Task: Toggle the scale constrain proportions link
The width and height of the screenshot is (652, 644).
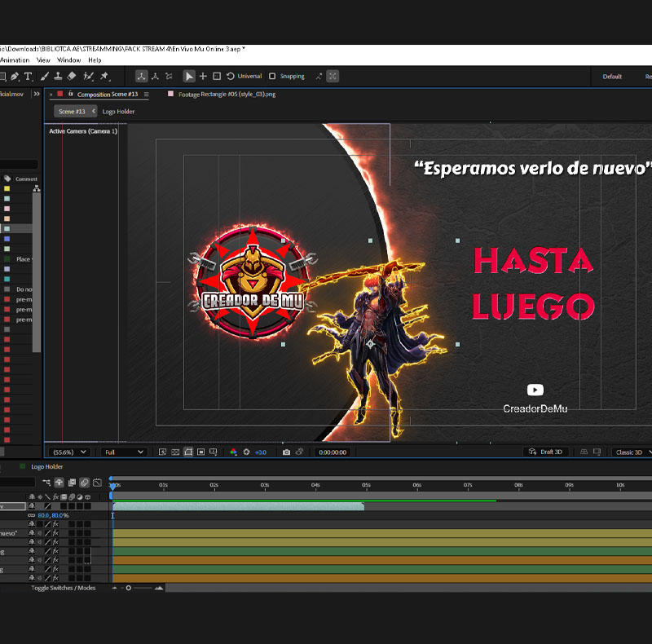Action: [31, 515]
